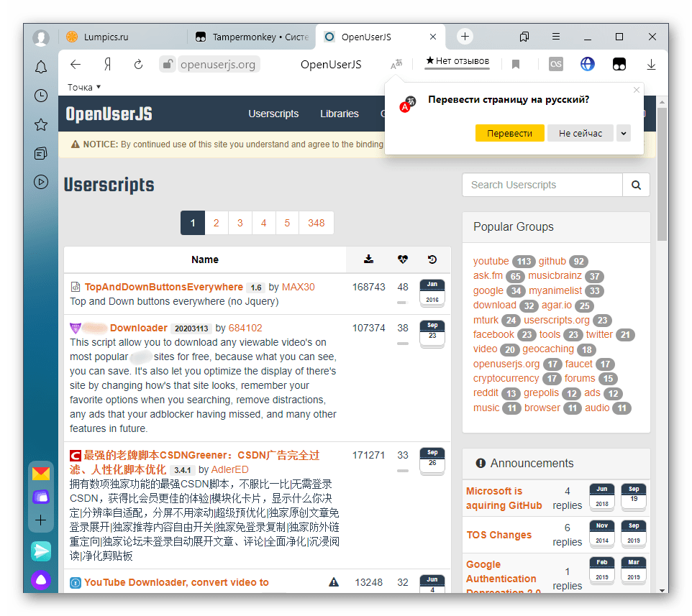Image resolution: width=692 pixels, height=616 pixels.
Task: Click the translate page icon in address bar
Action: [396, 65]
